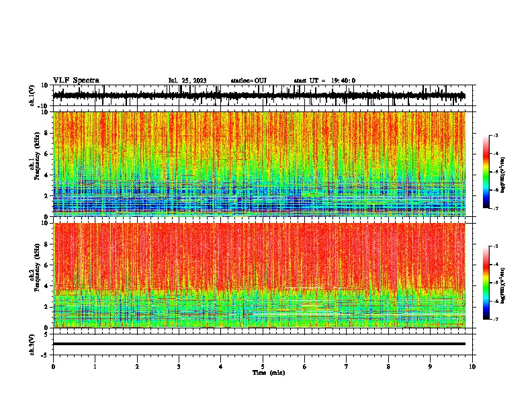Click the "ch.1(V)" waveform axis label
532x411 pixels.
tap(32, 95)
